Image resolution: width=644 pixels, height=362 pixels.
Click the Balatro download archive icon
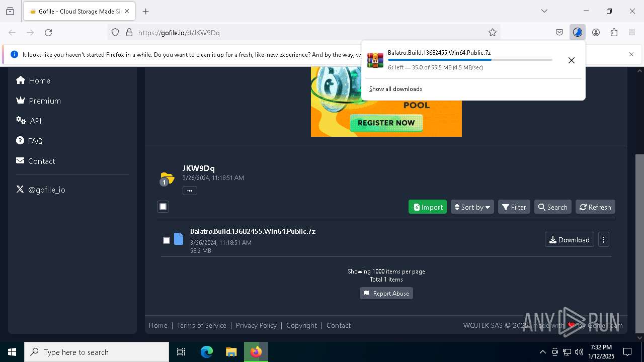coord(375,60)
